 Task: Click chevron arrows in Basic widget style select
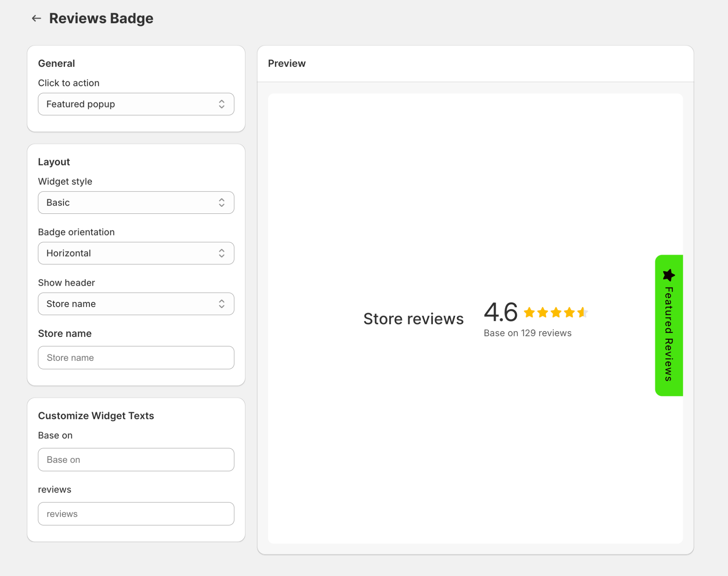221,202
